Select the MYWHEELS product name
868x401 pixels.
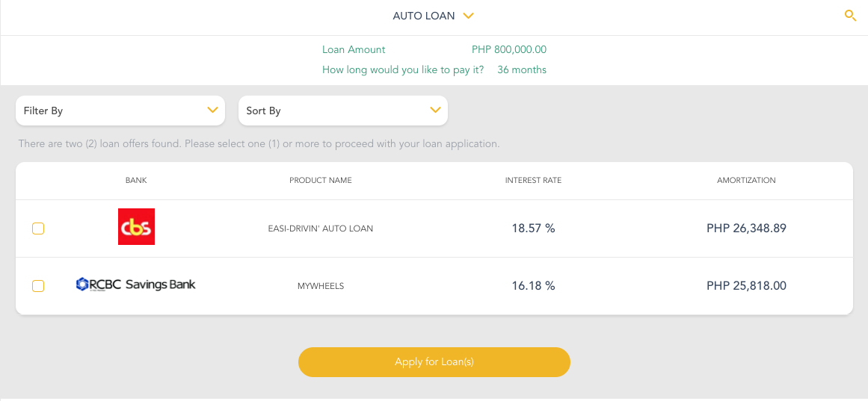(x=321, y=286)
